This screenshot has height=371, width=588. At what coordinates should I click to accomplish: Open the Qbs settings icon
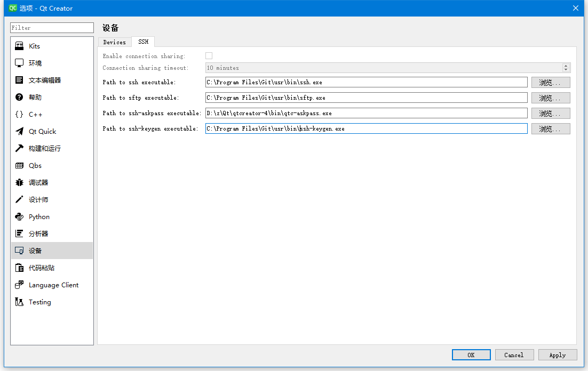tap(19, 165)
